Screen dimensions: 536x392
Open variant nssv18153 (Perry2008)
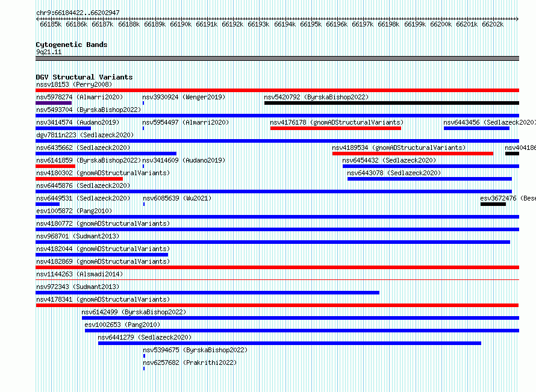[74, 84]
